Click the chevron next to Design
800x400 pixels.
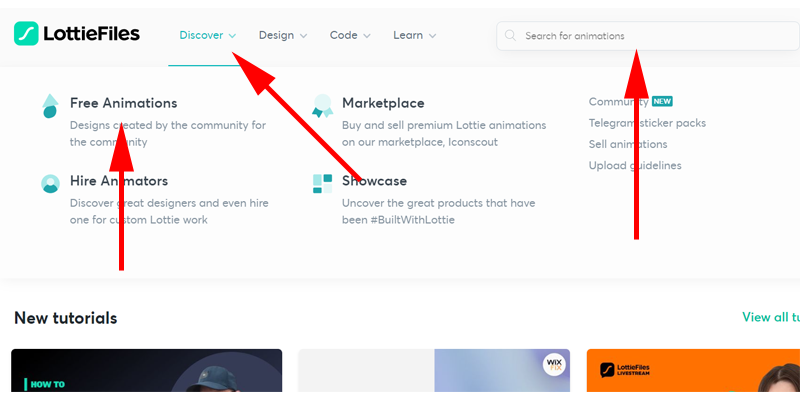point(303,36)
